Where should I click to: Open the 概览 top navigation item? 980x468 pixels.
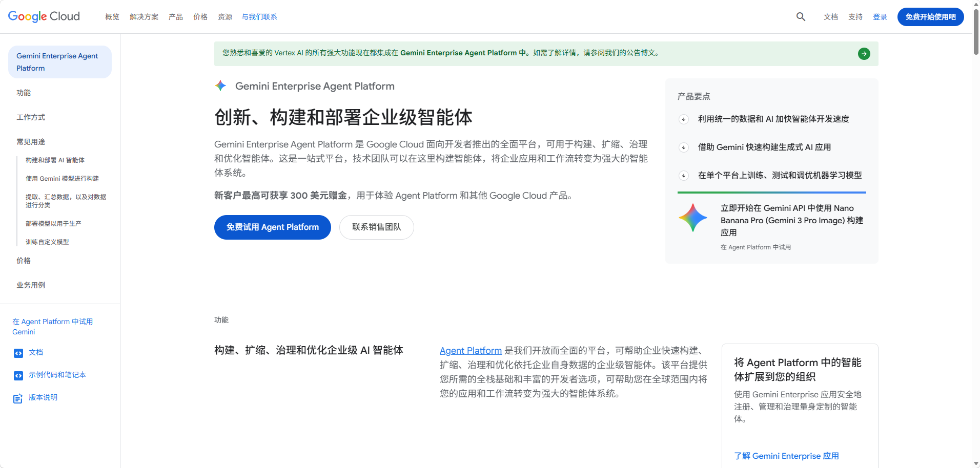point(112,17)
